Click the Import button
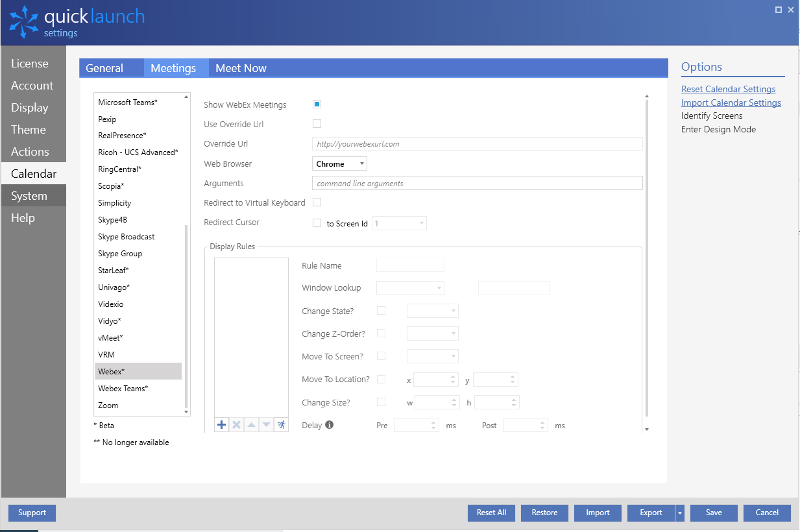Viewport: 800px width, 532px height. pyautogui.click(x=598, y=513)
